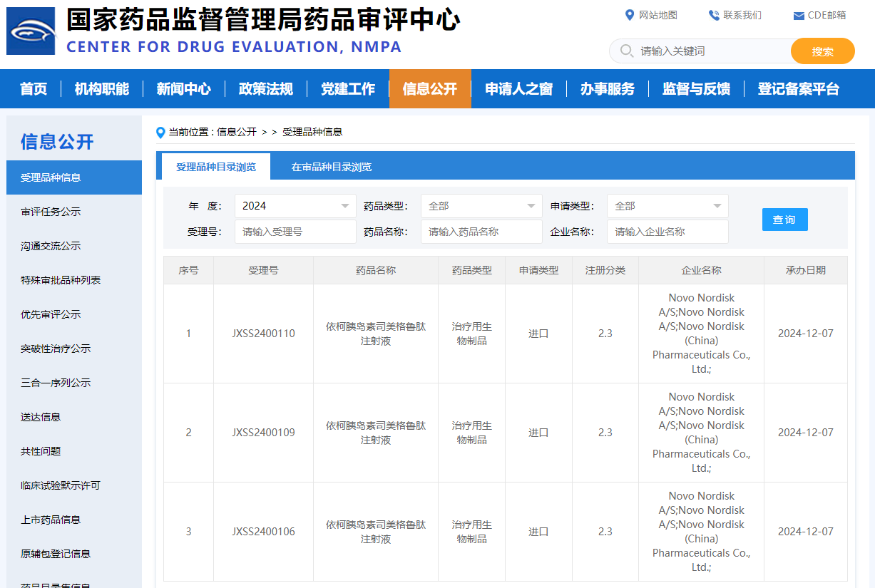Click the 企业名称 column header
The image size is (875, 588).
[701, 270]
